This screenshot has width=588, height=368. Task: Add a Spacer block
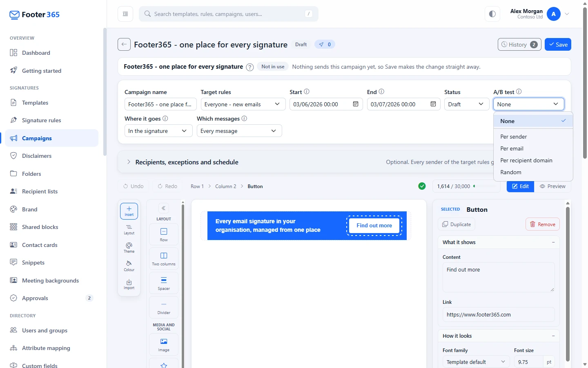click(164, 283)
